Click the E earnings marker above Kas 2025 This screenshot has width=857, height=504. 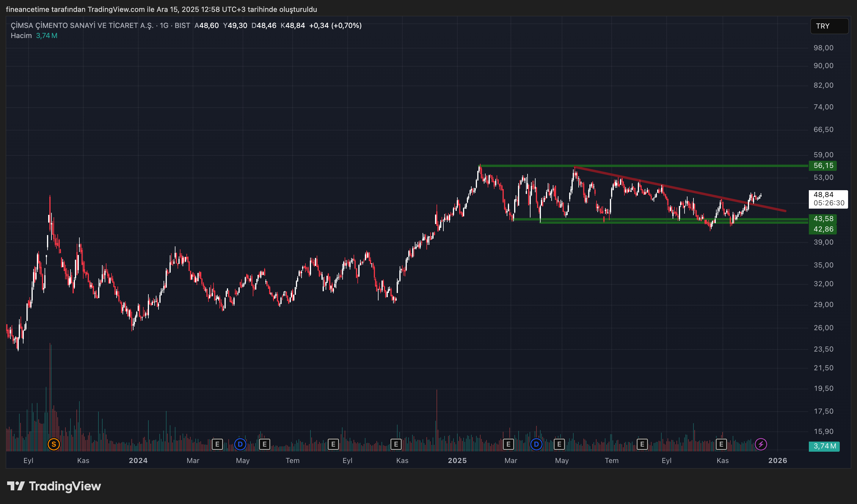(x=721, y=444)
